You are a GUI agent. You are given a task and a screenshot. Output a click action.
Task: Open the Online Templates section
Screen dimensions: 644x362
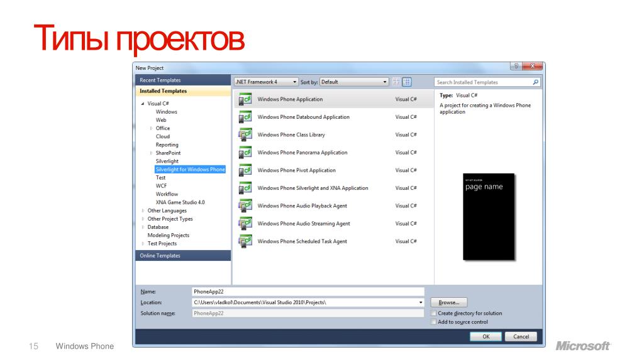point(183,255)
